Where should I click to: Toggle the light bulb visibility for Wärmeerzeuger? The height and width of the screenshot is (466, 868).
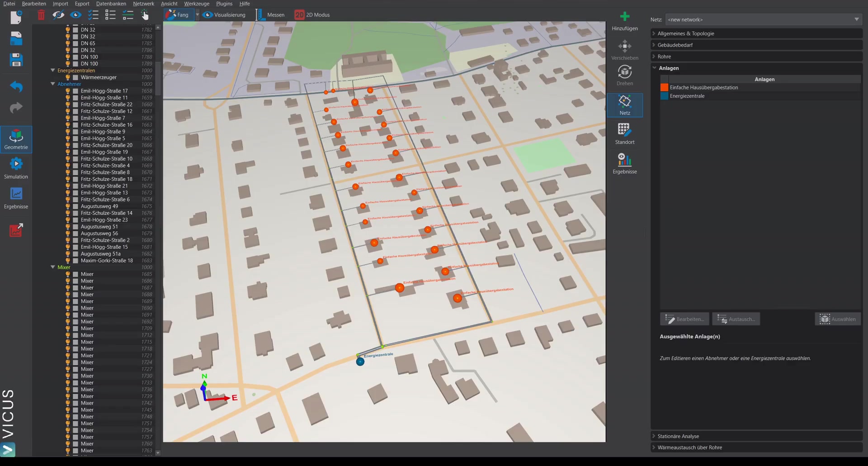click(x=68, y=77)
